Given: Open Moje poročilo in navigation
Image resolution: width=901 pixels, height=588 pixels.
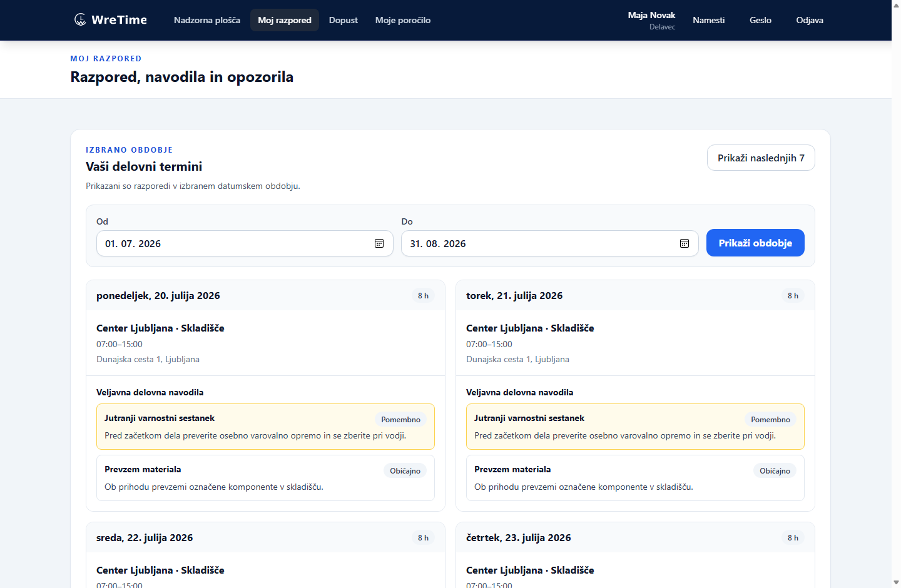Looking at the screenshot, I should pyautogui.click(x=403, y=20).
